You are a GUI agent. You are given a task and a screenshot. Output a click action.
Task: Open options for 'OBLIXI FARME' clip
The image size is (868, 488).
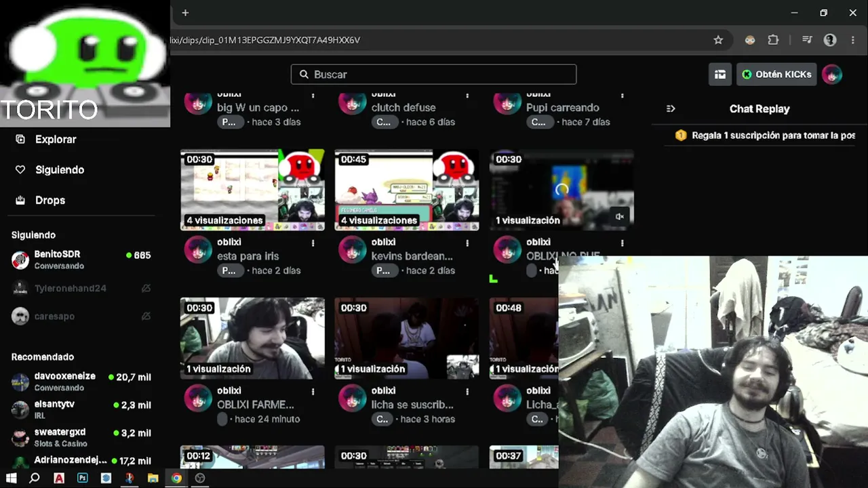pyautogui.click(x=313, y=391)
